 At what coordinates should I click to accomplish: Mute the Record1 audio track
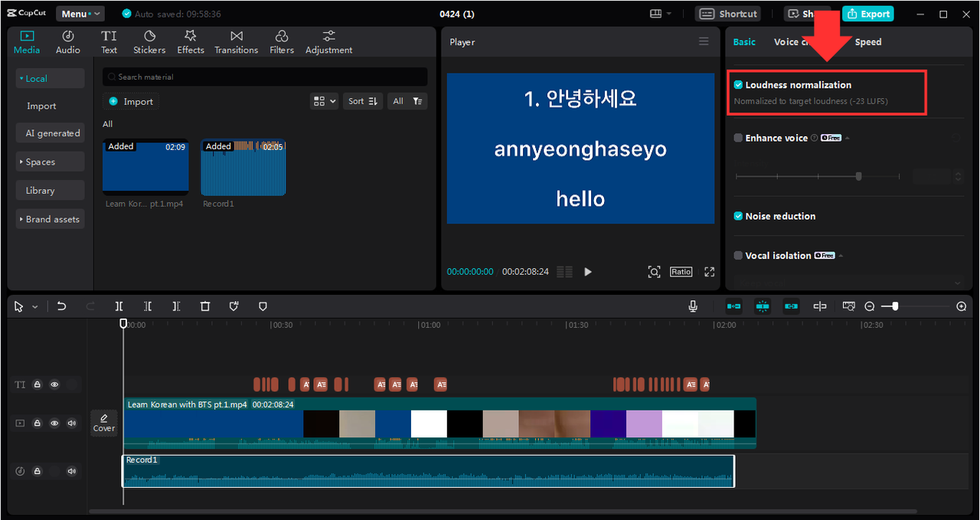(x=72, y=471)
